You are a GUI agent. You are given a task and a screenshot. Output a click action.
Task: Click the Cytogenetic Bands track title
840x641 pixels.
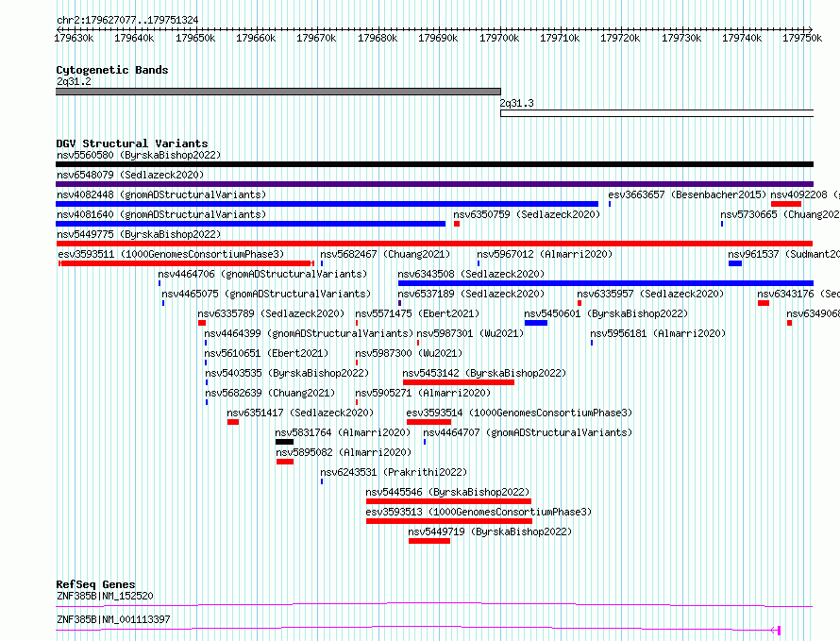point(112,70)
